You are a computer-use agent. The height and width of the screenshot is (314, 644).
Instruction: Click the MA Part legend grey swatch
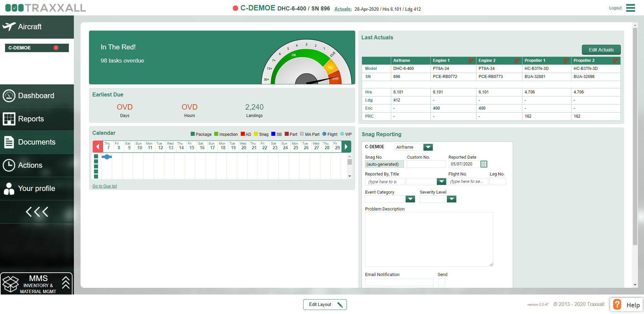(302, 134)
